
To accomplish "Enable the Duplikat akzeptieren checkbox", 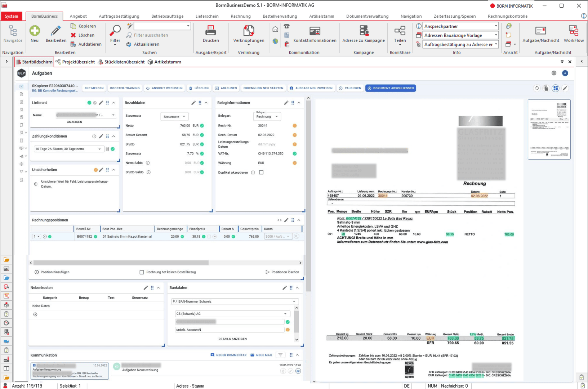I will (261, 172).
